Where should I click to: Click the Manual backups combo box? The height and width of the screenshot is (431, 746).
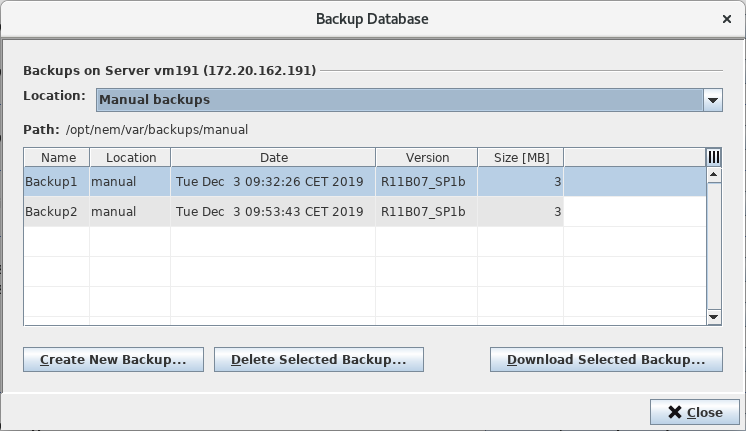tap(400, 100)
